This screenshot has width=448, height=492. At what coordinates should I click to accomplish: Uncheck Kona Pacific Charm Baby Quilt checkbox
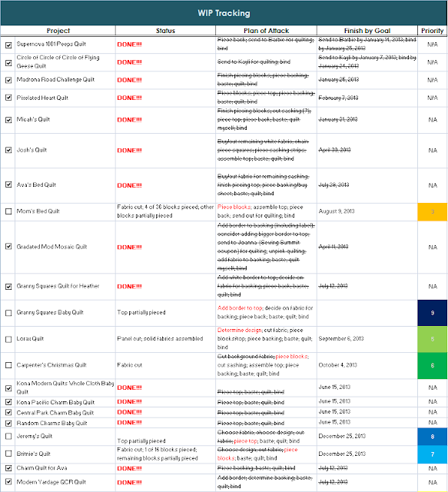coord(8,402)
